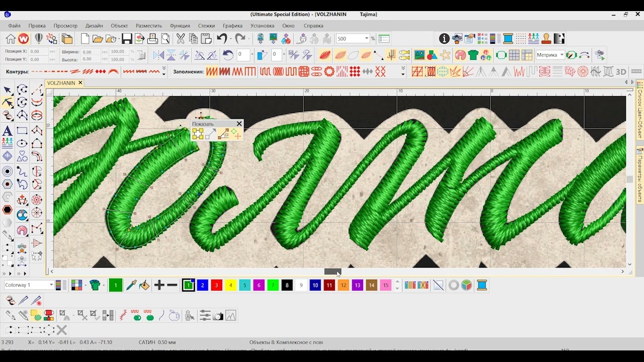Screen dimensions: 644x362
Task: Select the arrow selection tool
Action: pyautogui.click(x=8, y=90)
